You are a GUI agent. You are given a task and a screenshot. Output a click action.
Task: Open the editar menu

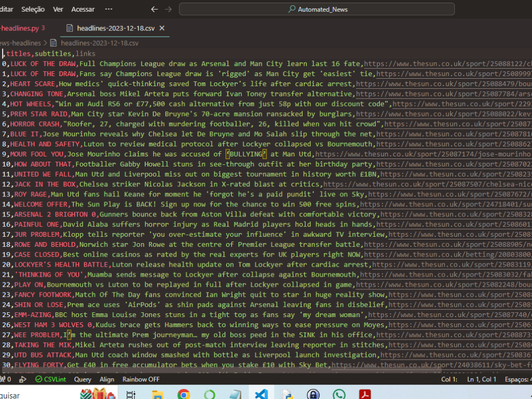coord(7,10)
